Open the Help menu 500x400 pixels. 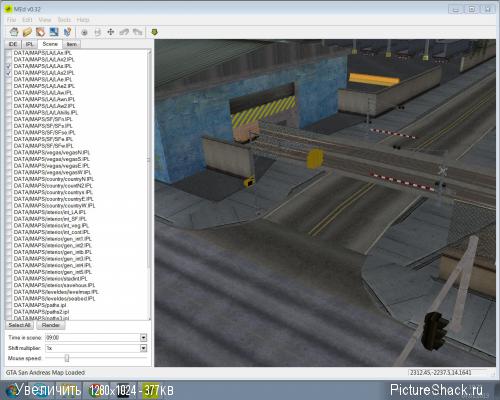[x=83, y=20]
